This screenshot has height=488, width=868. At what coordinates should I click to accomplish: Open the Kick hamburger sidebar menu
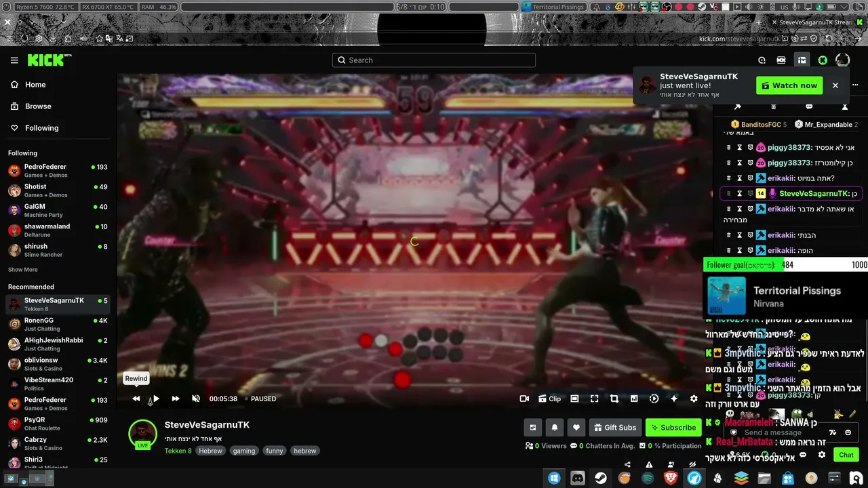(x=14, y=60)
